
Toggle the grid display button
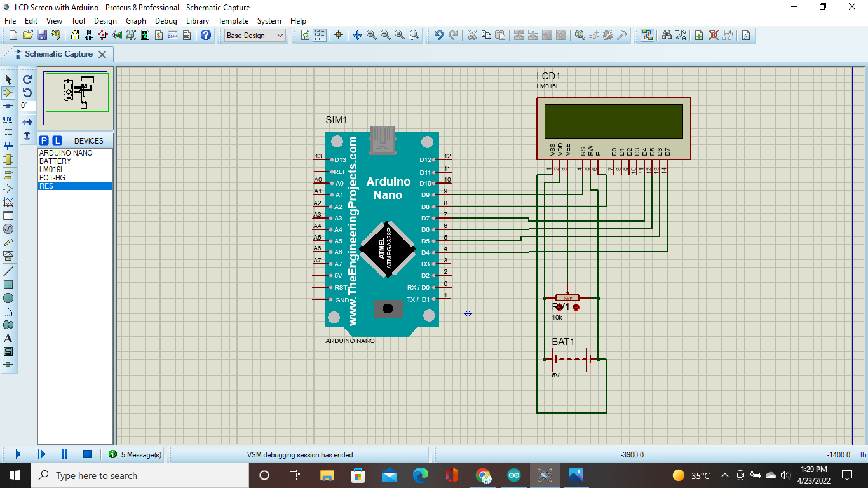[x=320, y=36]
